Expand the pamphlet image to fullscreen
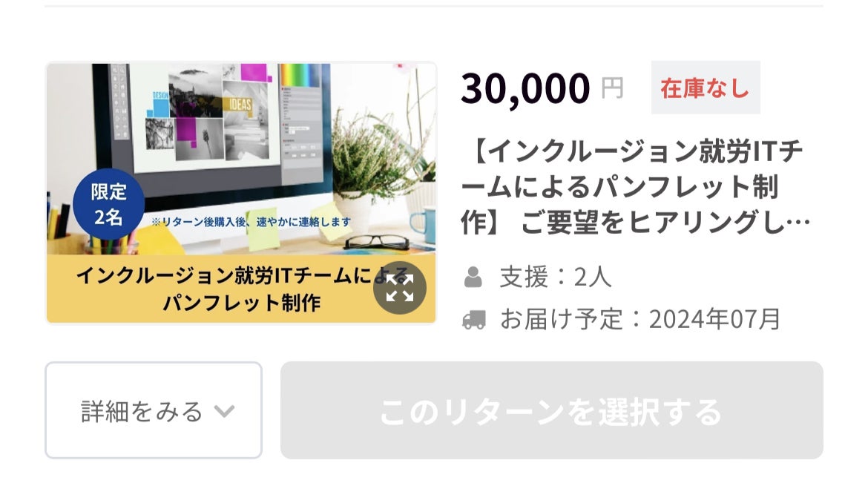 [399, 288]
